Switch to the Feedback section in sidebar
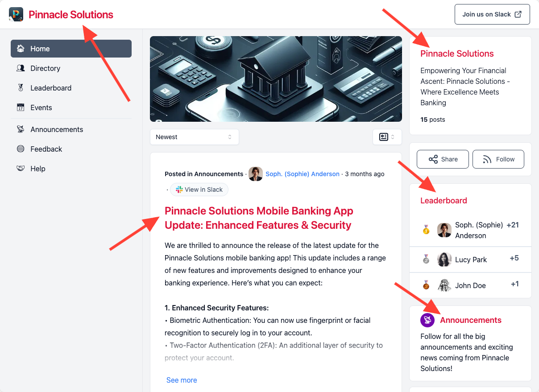The height and width of the screenshot is (392, 539). (46, 149)
